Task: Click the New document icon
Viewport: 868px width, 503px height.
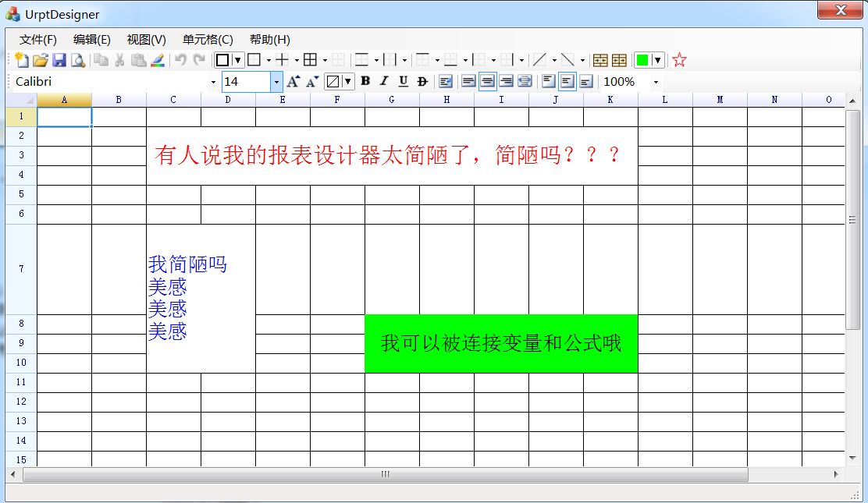Action: pyautogui.click(x=22, y=60)
